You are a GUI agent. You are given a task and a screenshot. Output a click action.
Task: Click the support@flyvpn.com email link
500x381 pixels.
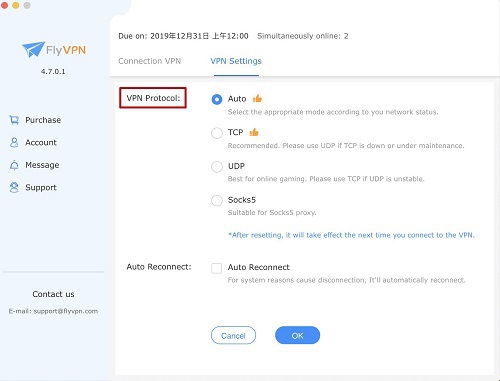pos(66,311)
